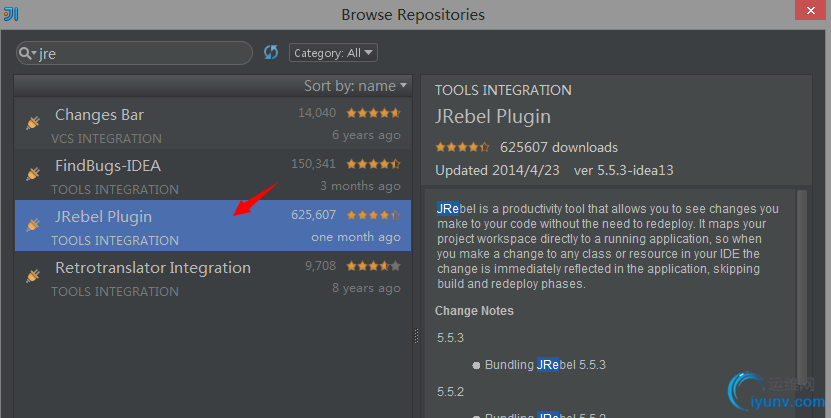Click the Updated 2014/4/23 text
The image size is (831, 418).
(x=497, y=171)
